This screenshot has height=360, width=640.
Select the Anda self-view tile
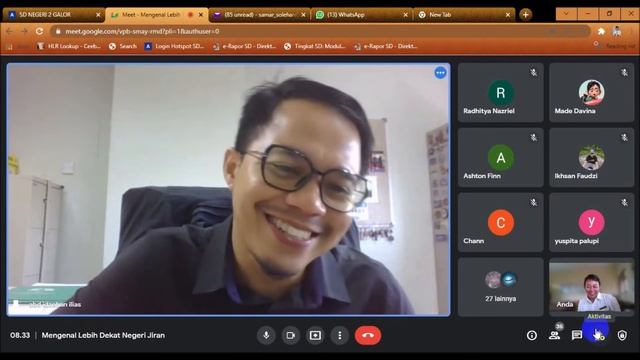[x=591, y=287]
